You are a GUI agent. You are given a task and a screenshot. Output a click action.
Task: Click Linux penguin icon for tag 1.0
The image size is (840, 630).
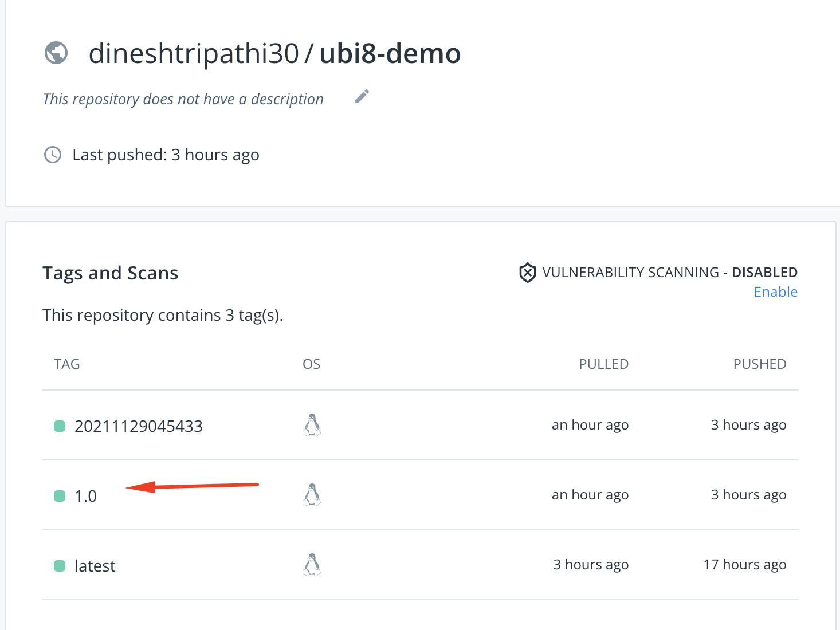click(x=312, y=495)
